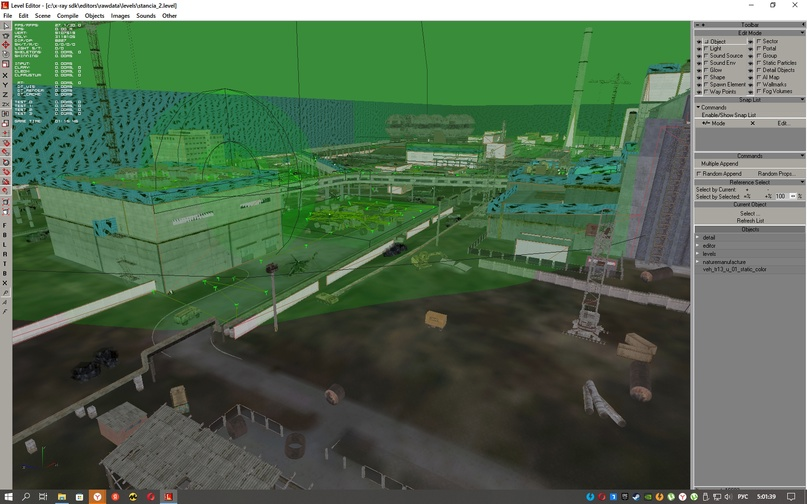Toggle the ZX plane constraint
The height and width of the screenshot is (504, 807).
pos(6,104)
